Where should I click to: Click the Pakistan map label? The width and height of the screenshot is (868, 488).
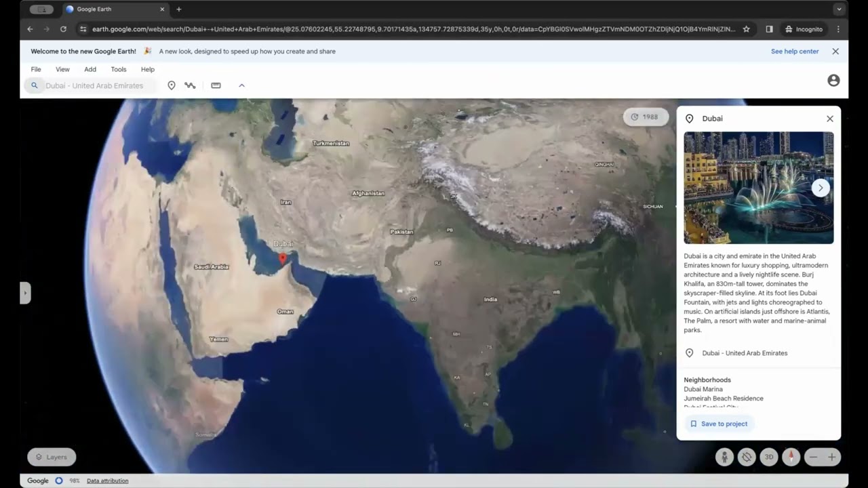click(x=401, y=232)
